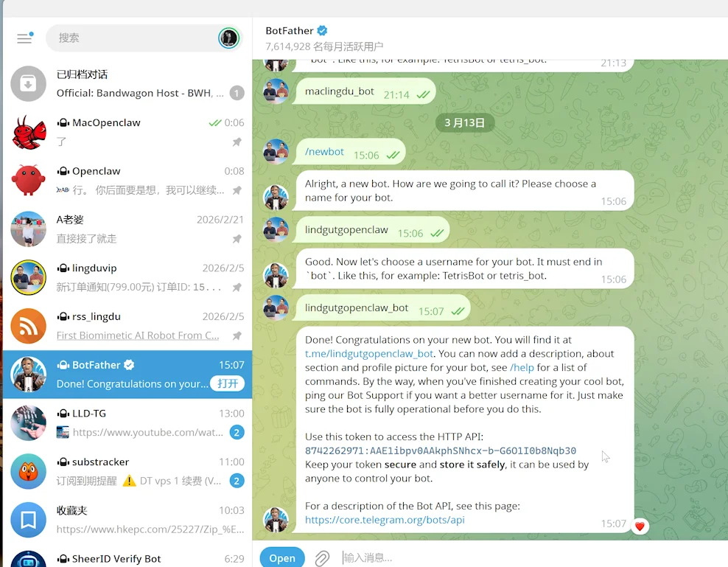Click the lindgutgopenclaw_bot 15:07 message
Image resolution: width=728 pixels, height=567 pixels.
381,308
